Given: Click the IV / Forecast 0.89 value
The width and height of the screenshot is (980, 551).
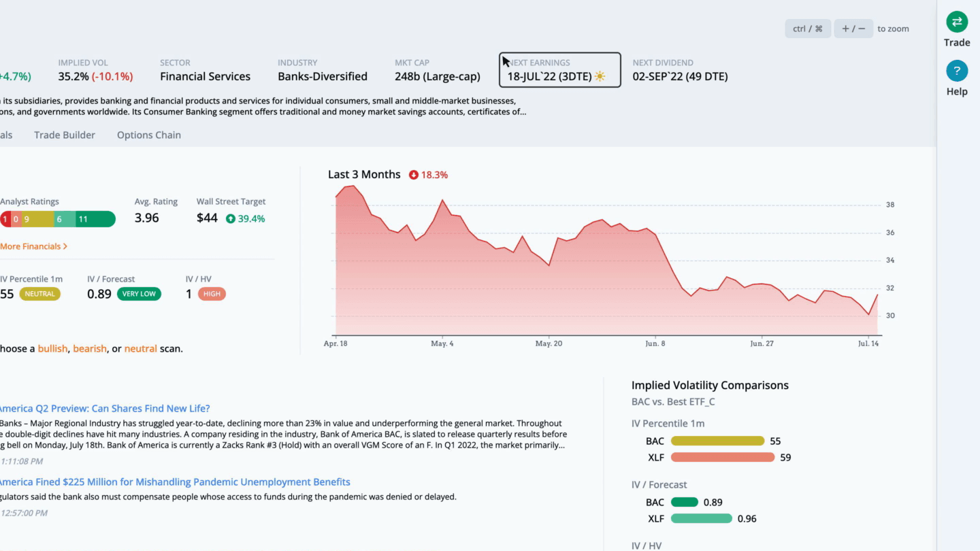Looking at the screenshot, I should tap(99, 294).
